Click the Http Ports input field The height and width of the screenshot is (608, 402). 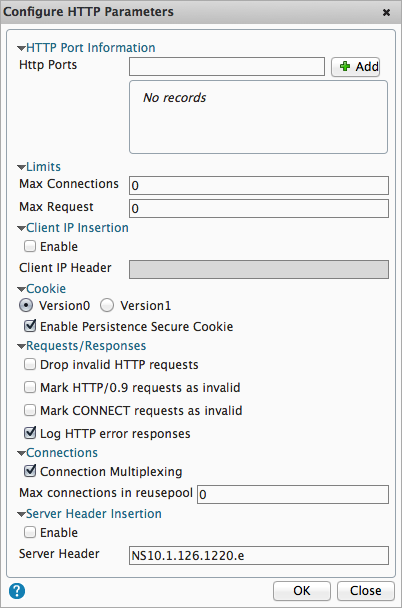pos(227,67)
